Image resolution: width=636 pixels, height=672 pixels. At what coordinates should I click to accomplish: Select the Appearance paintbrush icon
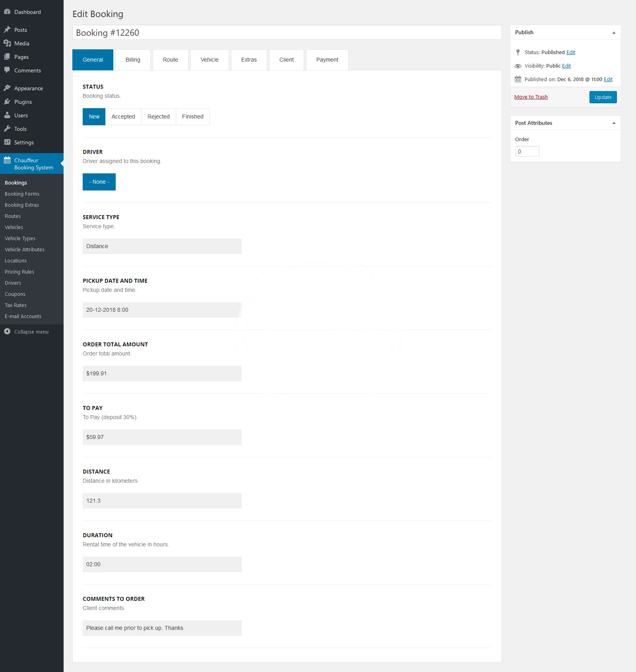pos(7,88)
